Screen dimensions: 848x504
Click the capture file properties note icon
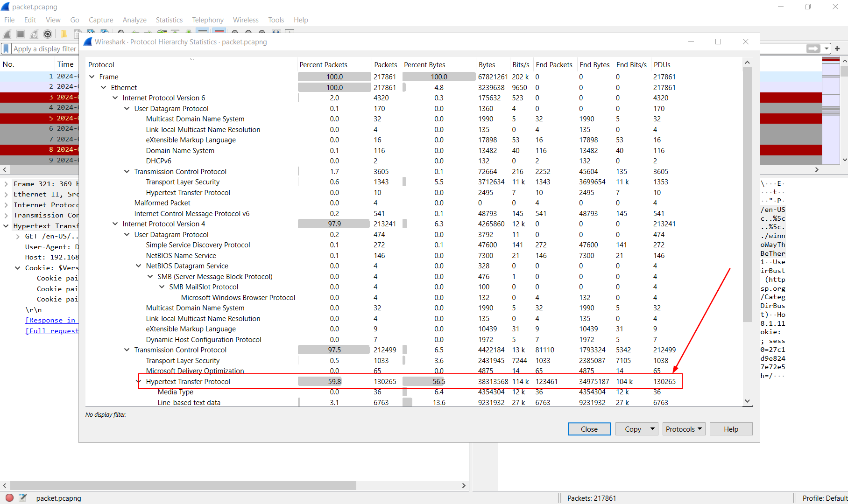click(23, 497)
